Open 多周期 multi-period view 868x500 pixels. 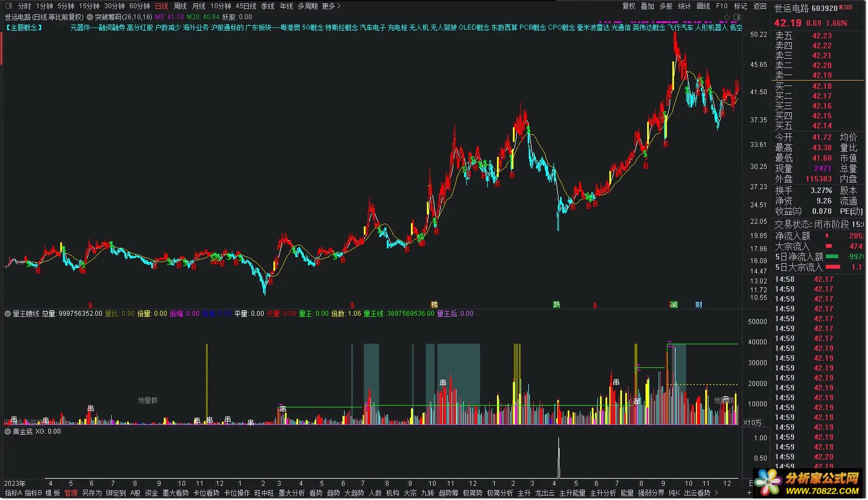pos(308,6)
